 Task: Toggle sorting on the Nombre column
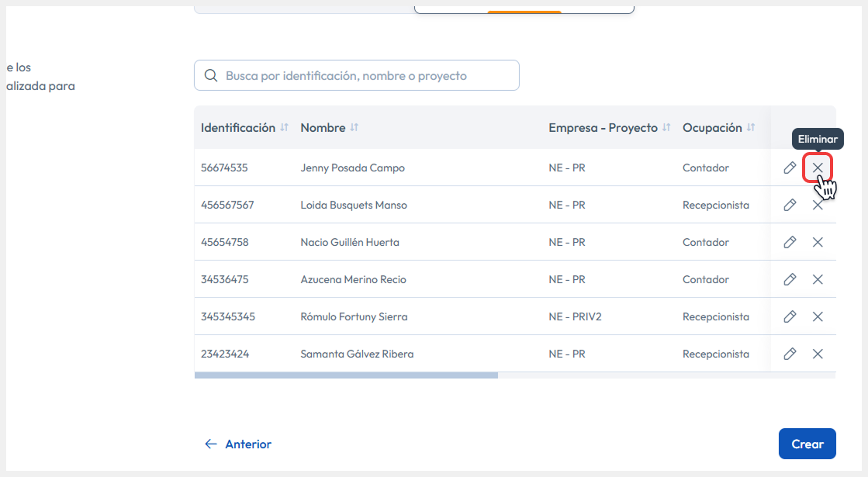coord(354,127)
